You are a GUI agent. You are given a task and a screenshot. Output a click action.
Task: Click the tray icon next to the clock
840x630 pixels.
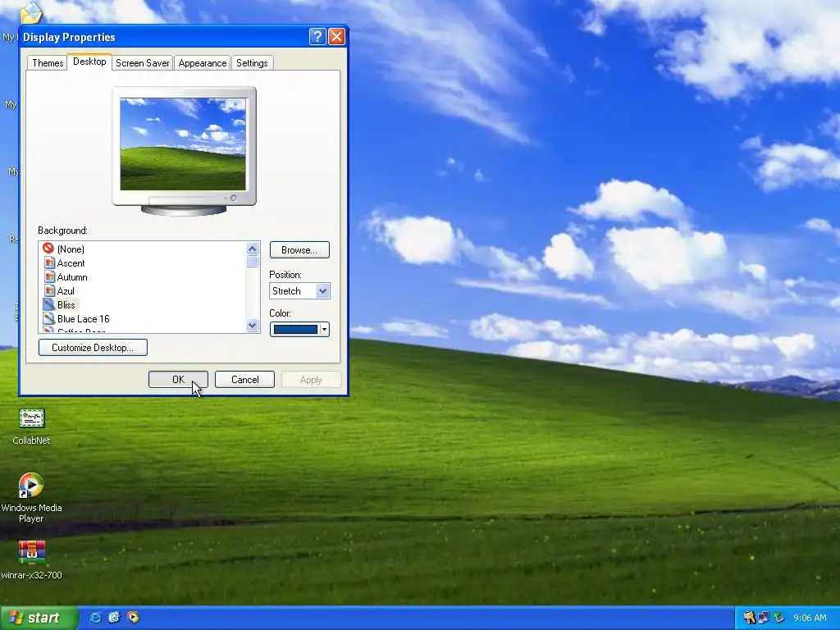(779, 618)
